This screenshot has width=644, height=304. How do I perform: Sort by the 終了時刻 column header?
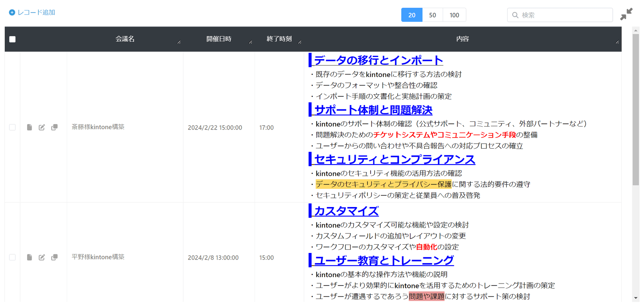pos(279,39)
